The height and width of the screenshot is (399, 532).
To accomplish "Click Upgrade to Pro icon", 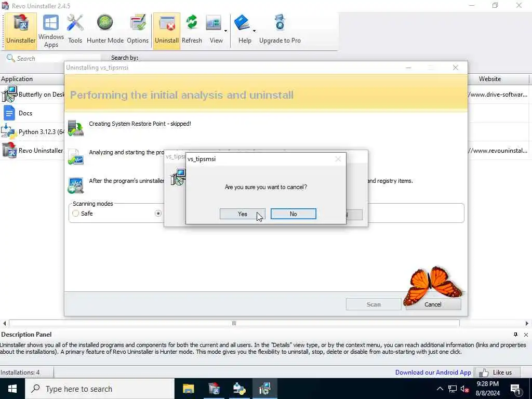I will click(x=280, y=23).
